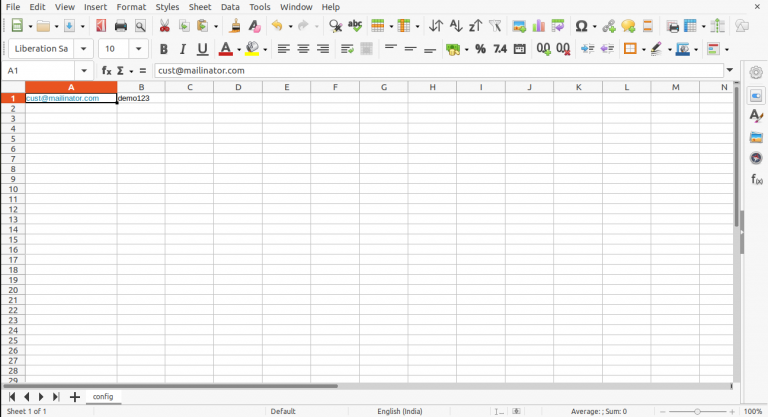Select the config sheet tab
This screenshot has width=768, height=417.
coord(103,396)
